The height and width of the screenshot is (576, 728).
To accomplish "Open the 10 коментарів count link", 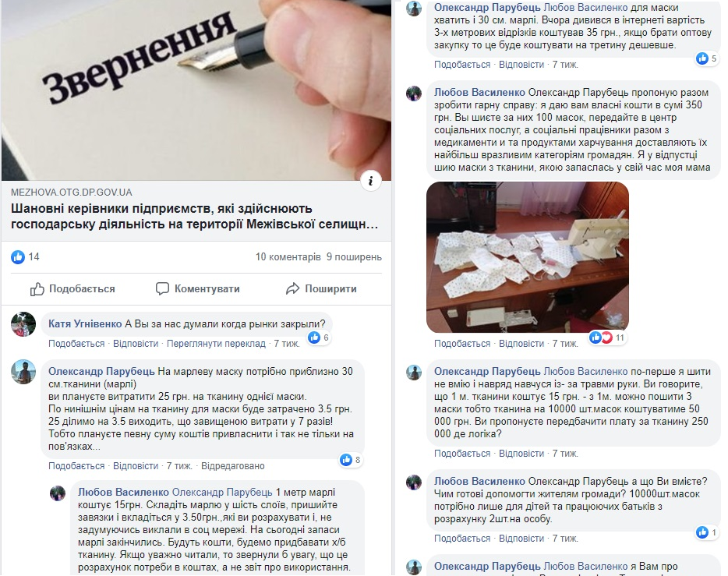I will tap(288, 256).
